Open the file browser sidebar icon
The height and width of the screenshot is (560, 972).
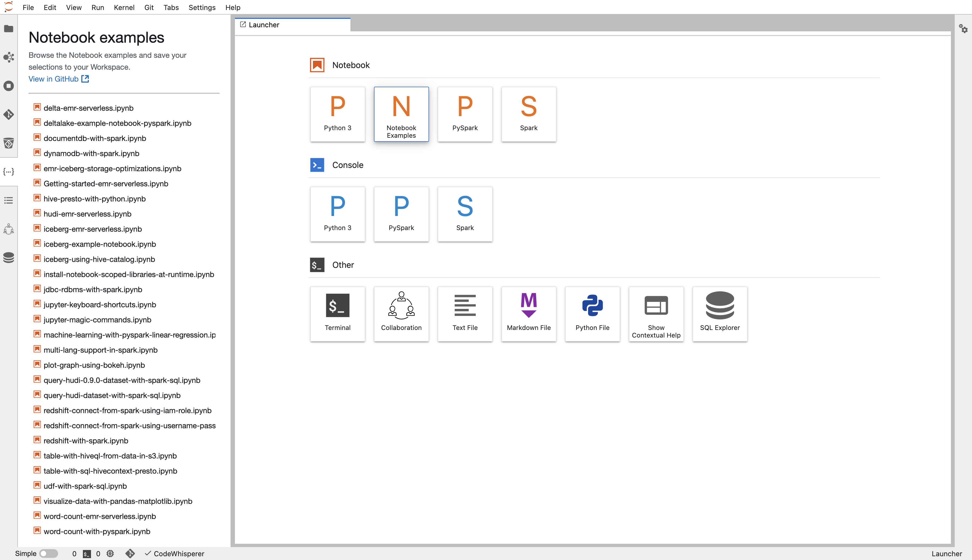tap(8, 29)
